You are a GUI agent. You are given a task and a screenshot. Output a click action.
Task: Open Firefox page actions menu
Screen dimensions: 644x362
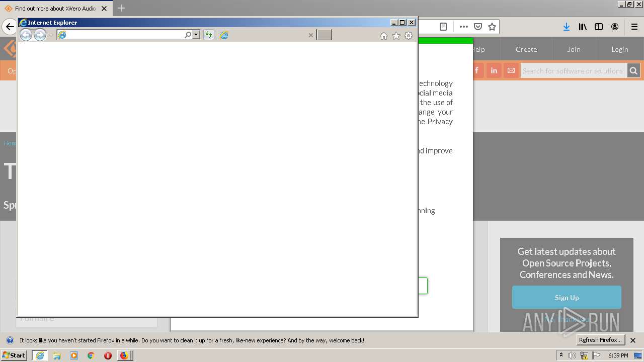coord(464,27)
